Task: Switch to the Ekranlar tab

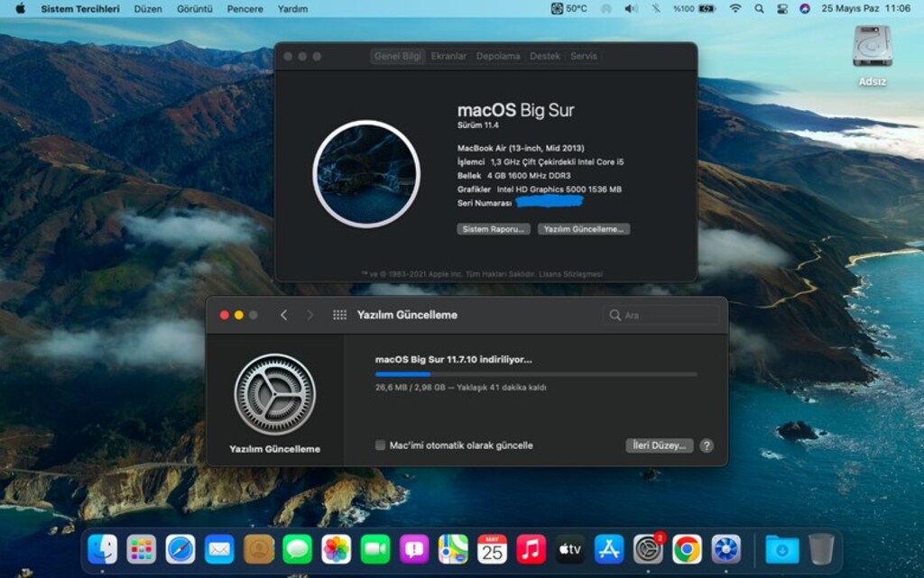Action: click(448, 56)
